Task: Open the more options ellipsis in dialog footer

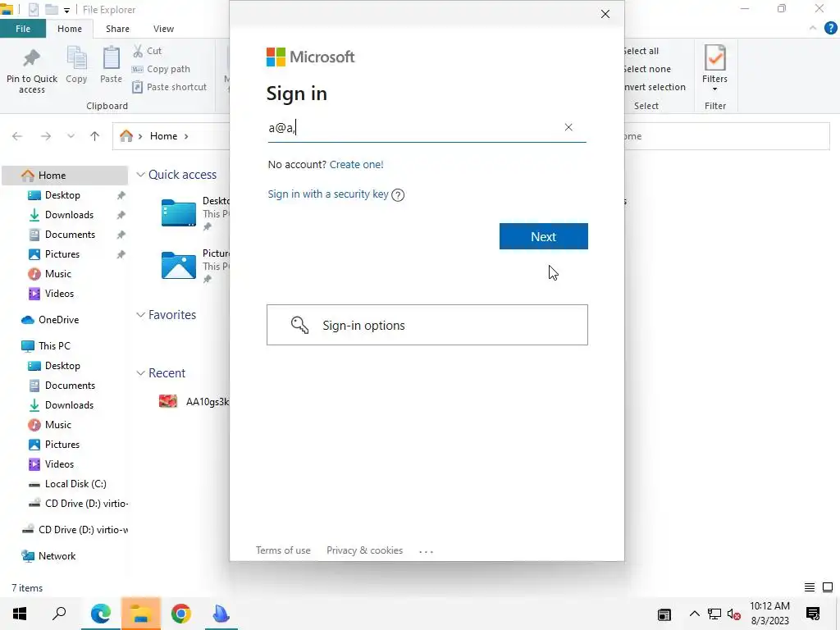Action: [x=426, y=551]
